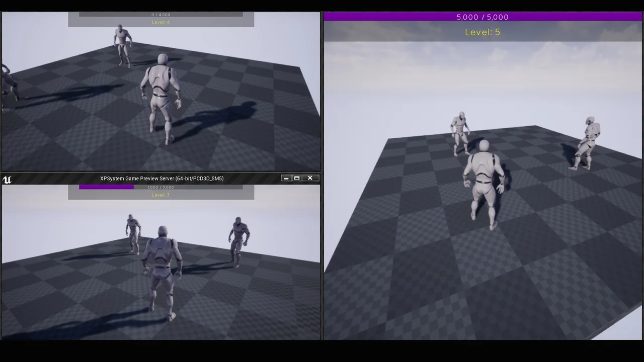Click the rear-left mannequin in the Level 3 viewport
The height and width of the screenshot is (362, 644).
pos(133,232)
